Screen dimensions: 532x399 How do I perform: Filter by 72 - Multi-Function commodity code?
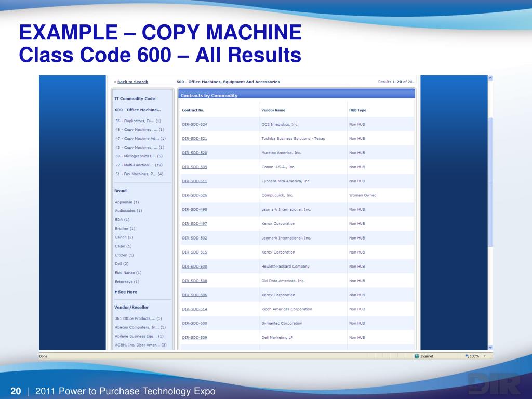point(139,165)
